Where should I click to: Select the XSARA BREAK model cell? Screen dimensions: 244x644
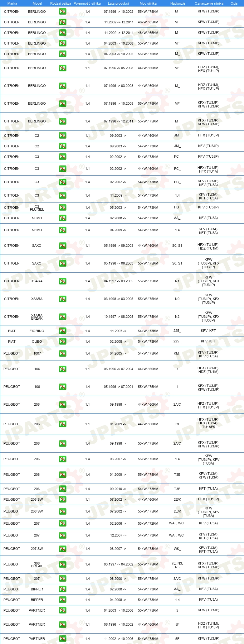(37, 317)
